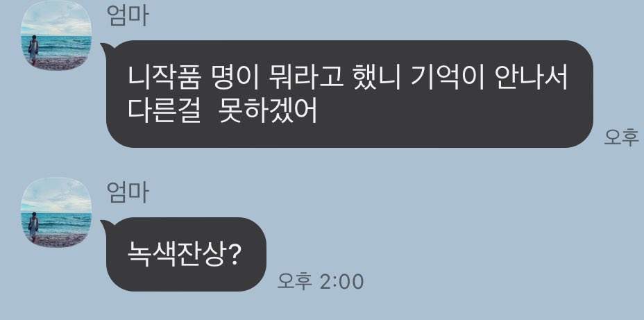Select the message bubble starting with 니작품 명이

tap(347, 94)
